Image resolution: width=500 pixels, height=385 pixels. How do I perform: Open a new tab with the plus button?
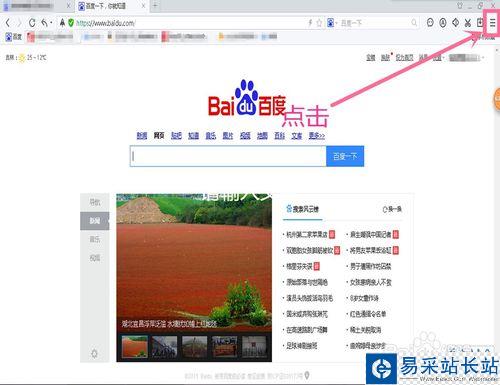[x=155, y=6]
